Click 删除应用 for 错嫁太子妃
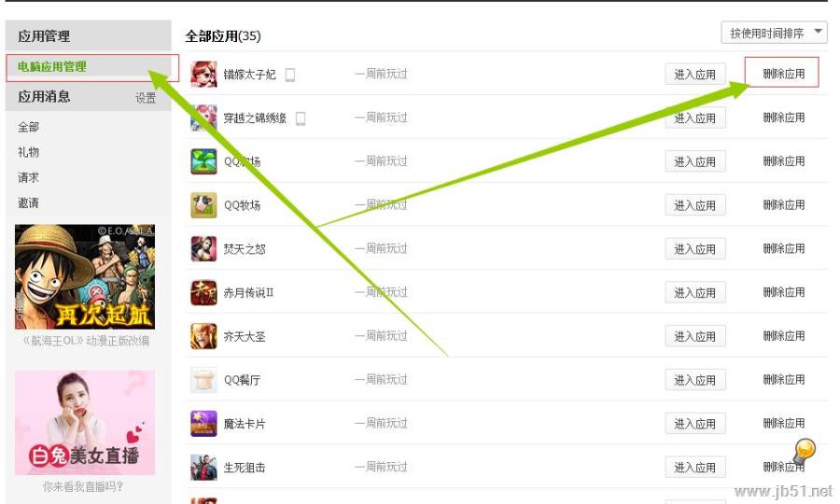This screenshot has height=504, width=840. 781,72
